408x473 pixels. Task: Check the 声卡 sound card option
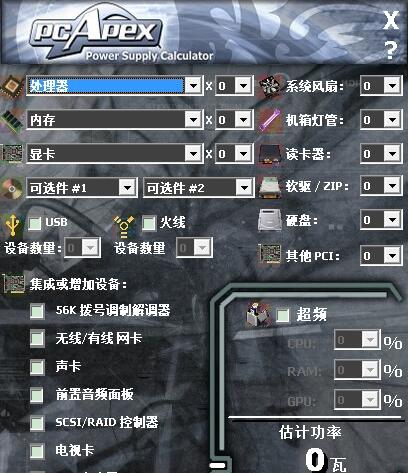tap(37, 367)
